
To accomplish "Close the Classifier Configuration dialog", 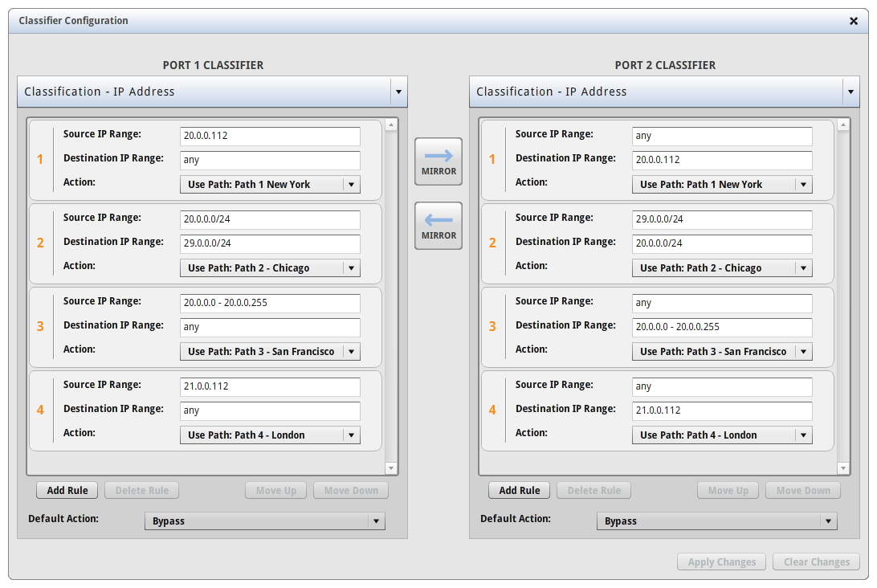I will pos(854,21).
